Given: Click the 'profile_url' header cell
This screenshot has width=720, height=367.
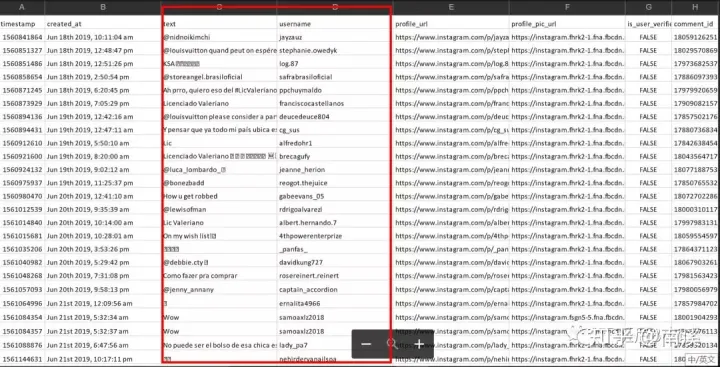Looking at the screenshot, I should point(451,23).
